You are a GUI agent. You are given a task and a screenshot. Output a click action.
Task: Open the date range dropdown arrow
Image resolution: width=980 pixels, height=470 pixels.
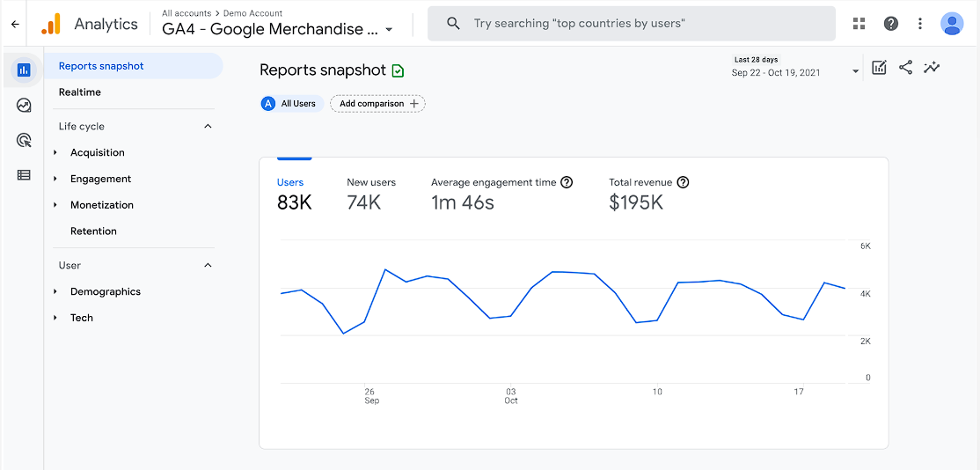click(856, 72)
